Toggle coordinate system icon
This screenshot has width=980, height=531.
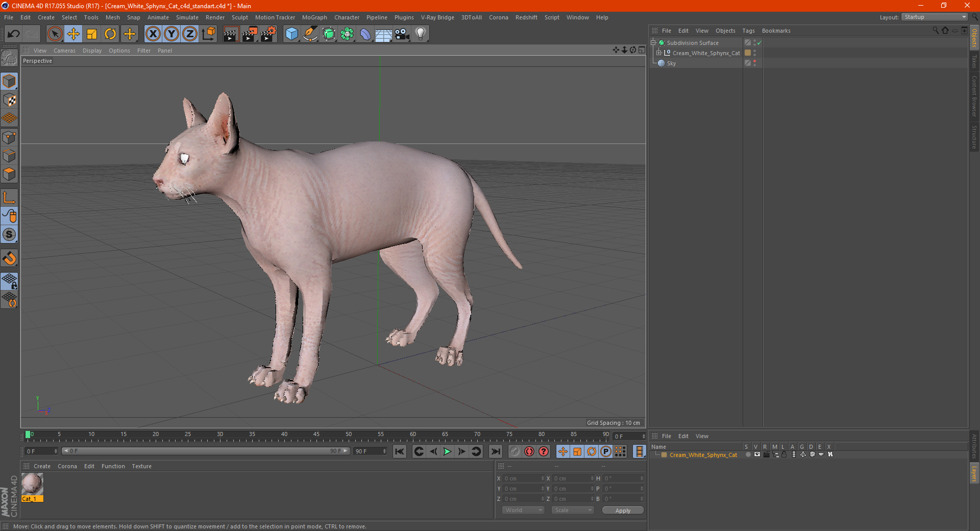tap(209, 34)
